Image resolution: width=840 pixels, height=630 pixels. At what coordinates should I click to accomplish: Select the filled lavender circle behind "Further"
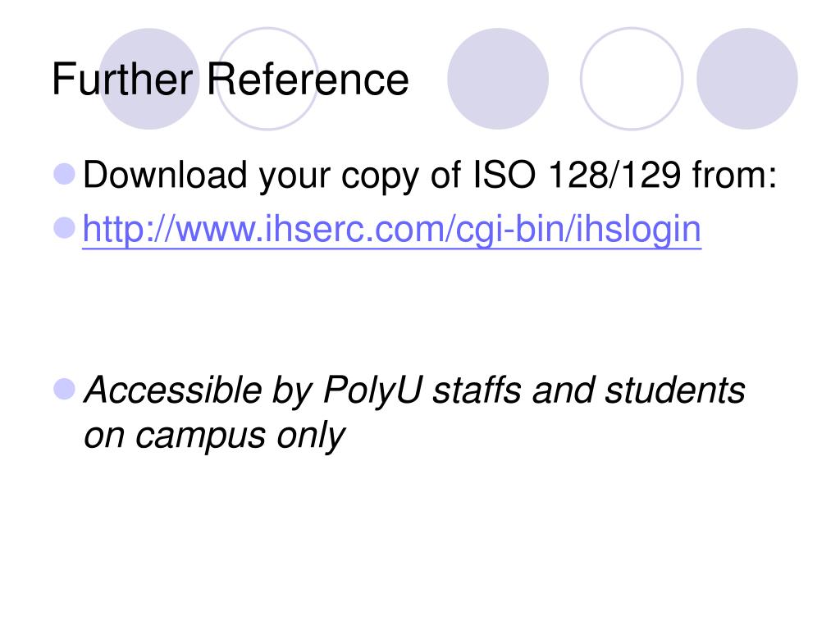point(149,79)
